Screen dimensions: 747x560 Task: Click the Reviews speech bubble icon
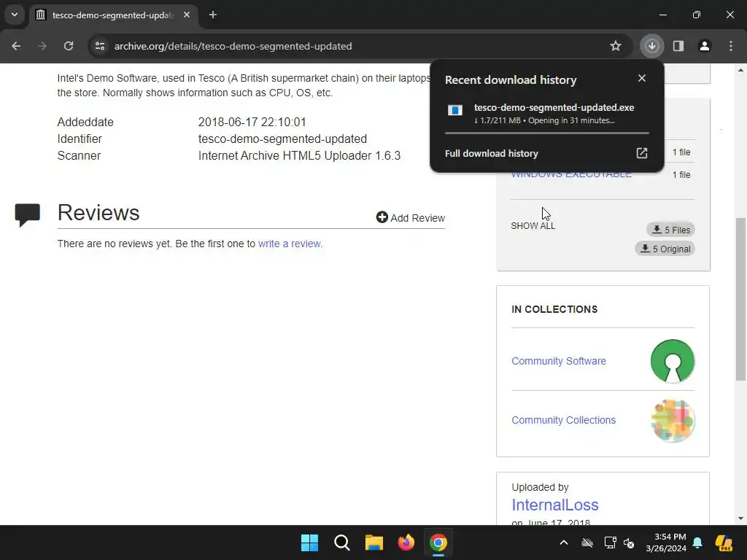coord(28,215)
